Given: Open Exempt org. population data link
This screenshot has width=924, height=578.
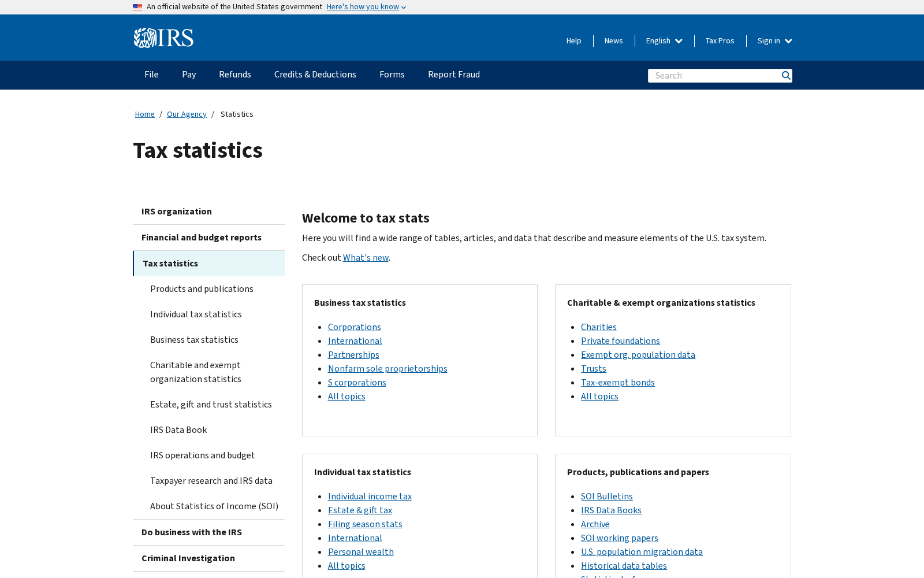Looking at the screenshot, I should [x=638, y=355].
